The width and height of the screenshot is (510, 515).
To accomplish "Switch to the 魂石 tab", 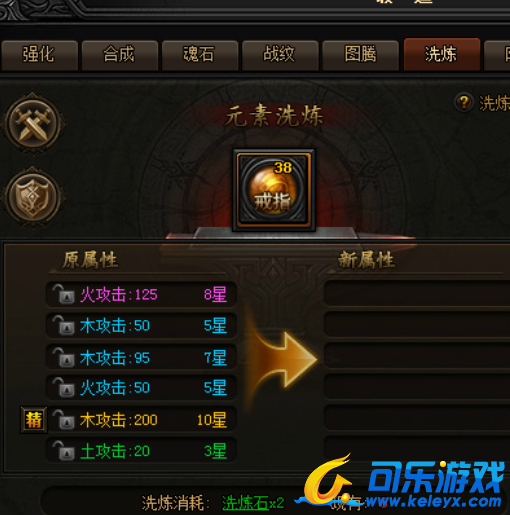I will 200,55.
